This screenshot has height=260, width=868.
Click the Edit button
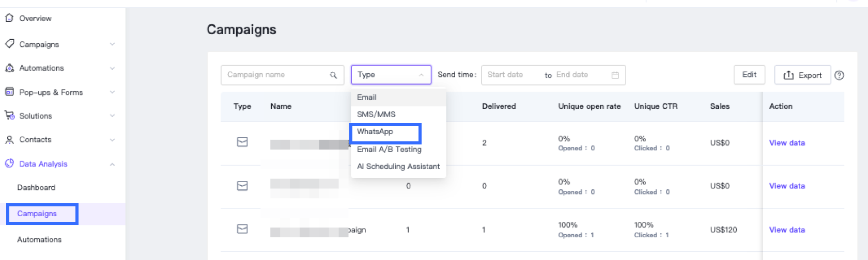point(749,75)
